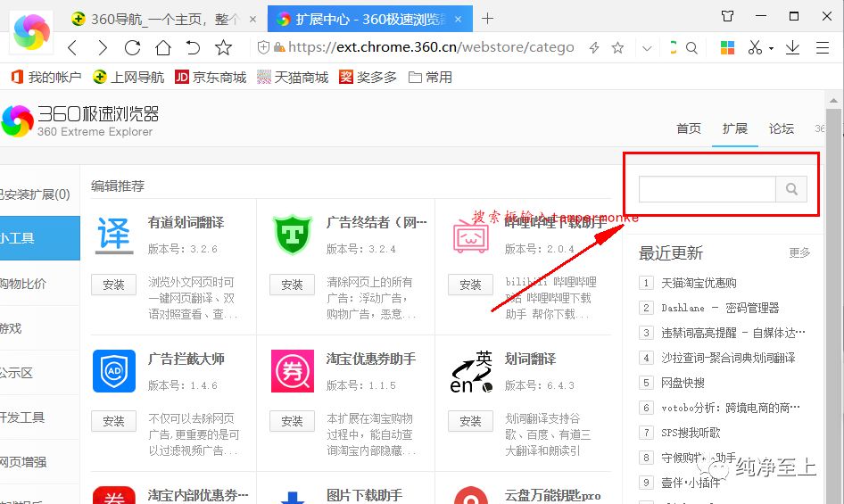The image size is (844, 504).
Task: Reload the page with the refresh icon
Action: pyautogui.click(x=132, y=48)
